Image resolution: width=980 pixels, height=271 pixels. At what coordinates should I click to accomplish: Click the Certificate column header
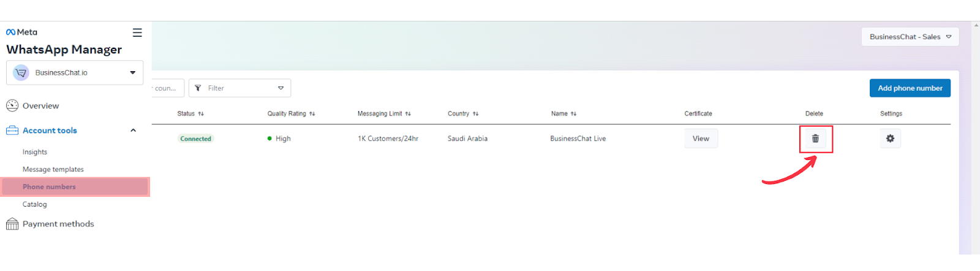(698, 113)
